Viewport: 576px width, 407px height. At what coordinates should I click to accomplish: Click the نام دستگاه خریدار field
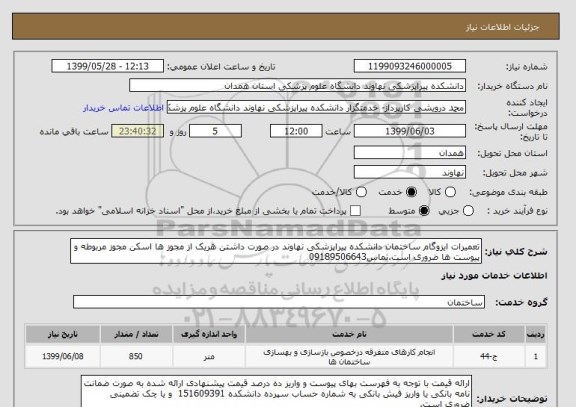[x=298, y=86]
